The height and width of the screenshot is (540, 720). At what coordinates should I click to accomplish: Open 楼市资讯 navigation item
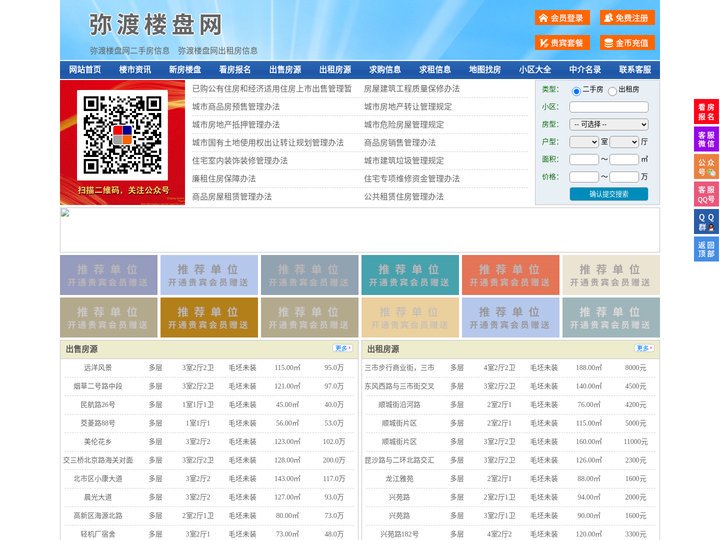pyautogui.click(x=135, y=70)
